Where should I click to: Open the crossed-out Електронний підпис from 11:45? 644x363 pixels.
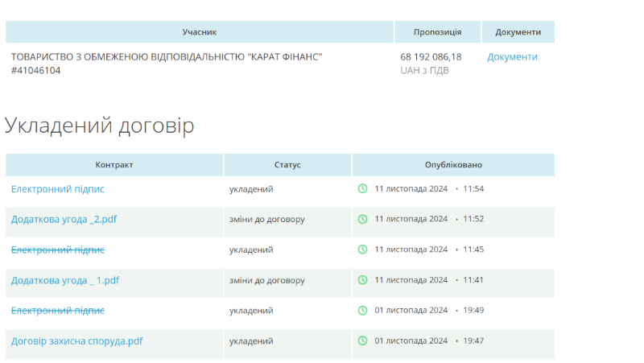pyautogui.click(x=58, y=250)
